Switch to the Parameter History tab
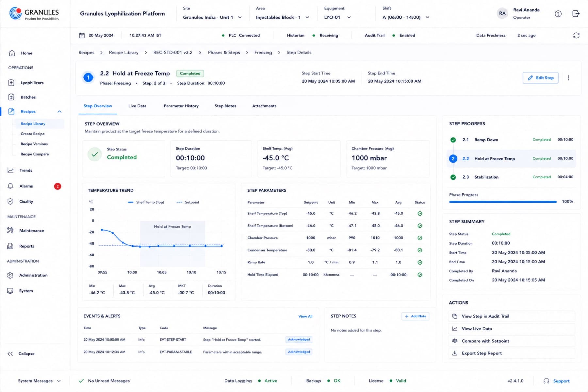This screenshot has width=588, height=392. (x=181, y=106)
